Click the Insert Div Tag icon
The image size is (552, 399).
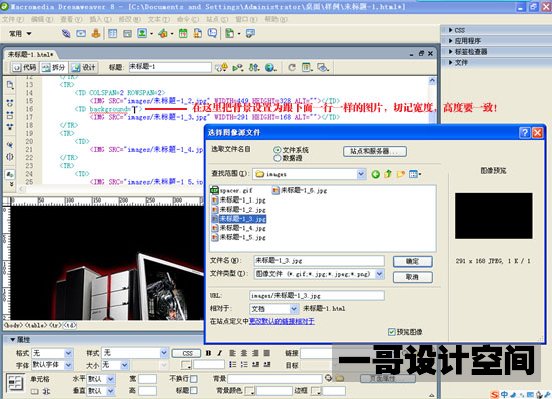(127, 34)
